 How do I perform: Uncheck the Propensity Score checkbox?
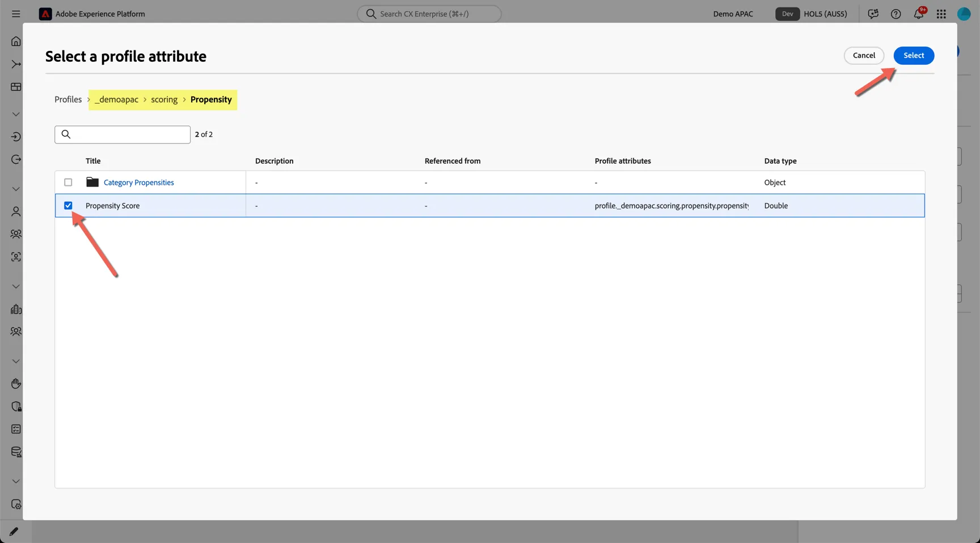coord(68,205)
